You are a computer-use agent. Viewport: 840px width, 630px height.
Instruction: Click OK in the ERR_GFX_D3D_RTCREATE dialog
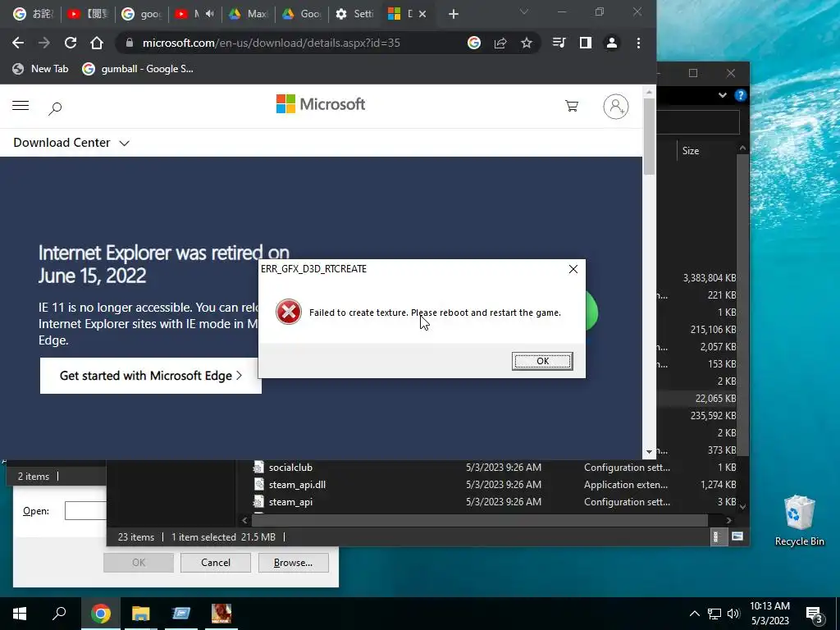542,361
